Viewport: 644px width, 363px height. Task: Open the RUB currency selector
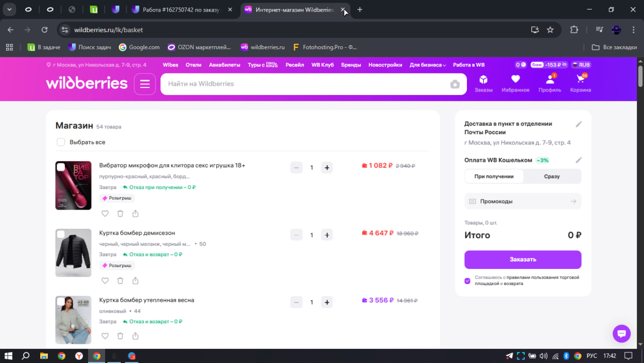[581, 65]
